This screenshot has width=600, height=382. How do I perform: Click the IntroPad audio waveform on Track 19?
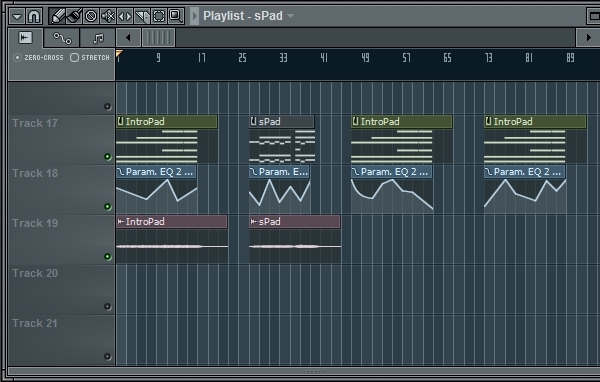pyautogui.click(x=172, y=247)
